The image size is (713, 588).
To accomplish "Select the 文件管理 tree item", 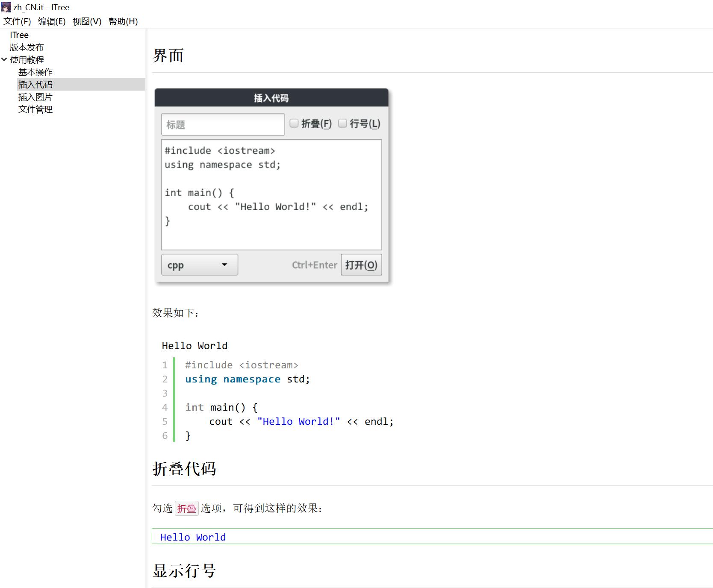I will [x=36, y=109].
